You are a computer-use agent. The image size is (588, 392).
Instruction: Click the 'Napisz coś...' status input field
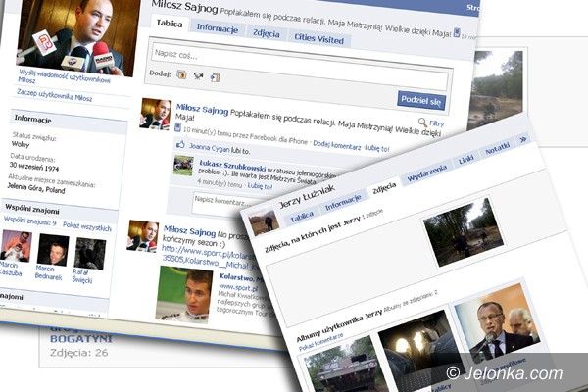coord(300,64)
